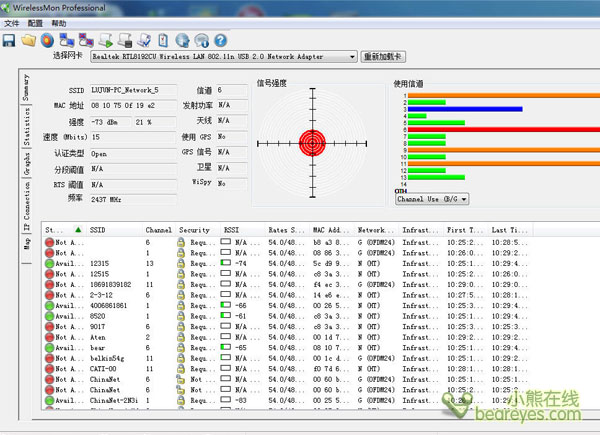The image size is (600, 435).
Task: Sort list by Network type column header
Action: (377, 230)
